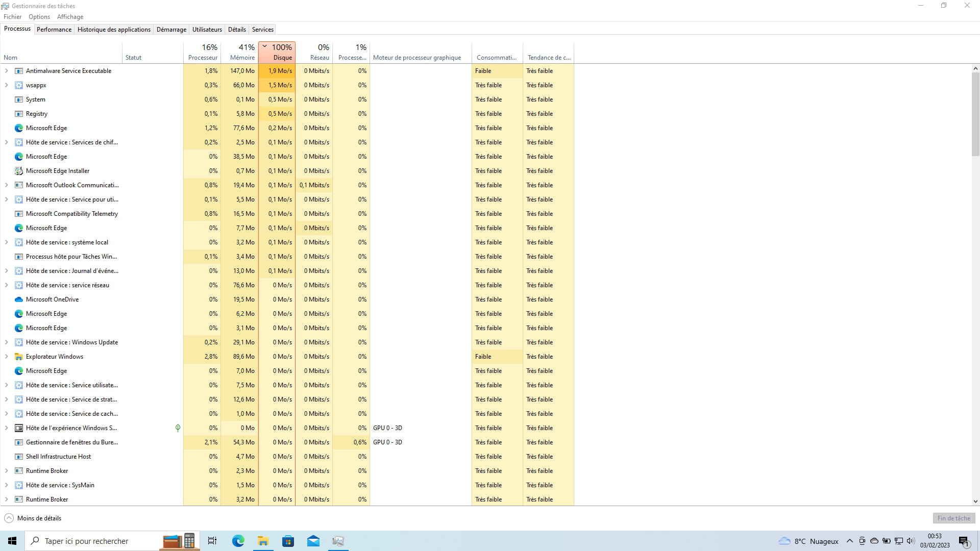The height and width of the screenshot is (551, 980).
Task: Open the Windows Start menu
Action: [x=12, y=541]
